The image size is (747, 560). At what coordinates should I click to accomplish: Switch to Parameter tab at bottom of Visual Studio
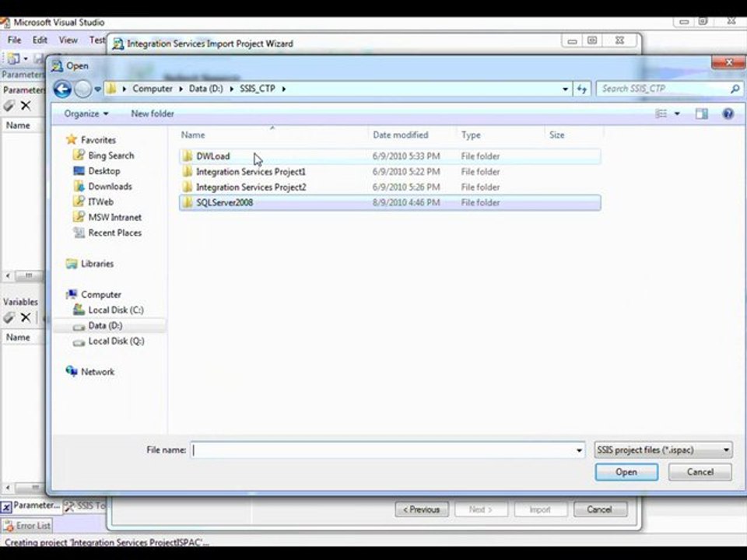coord(30,506)
